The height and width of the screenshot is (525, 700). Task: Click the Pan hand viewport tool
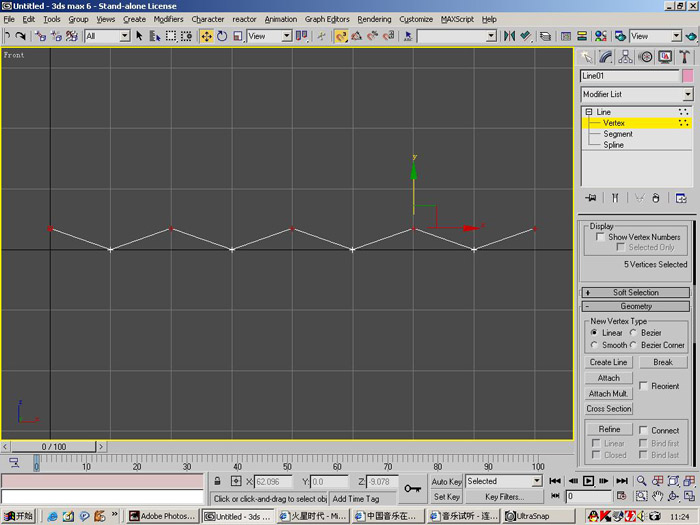tap(657, 496)
